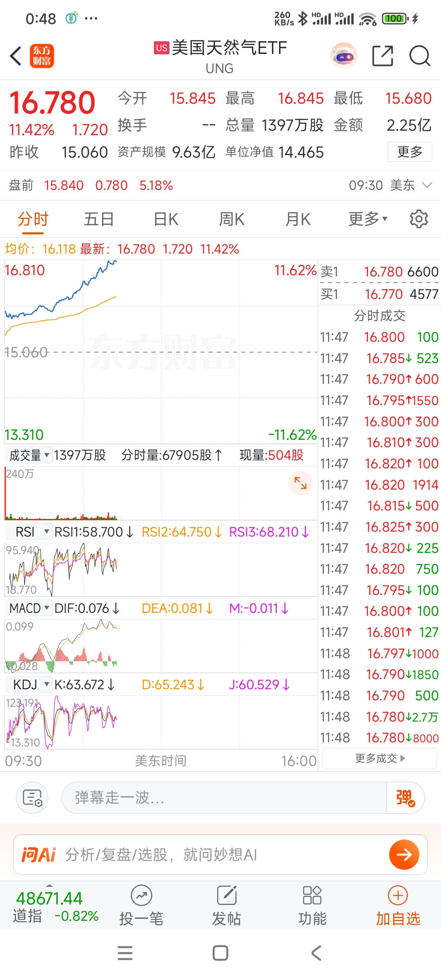Tap the trade row 16.797 1000
The height and width of the screenshot is (980, 441).
pos(379,653)
